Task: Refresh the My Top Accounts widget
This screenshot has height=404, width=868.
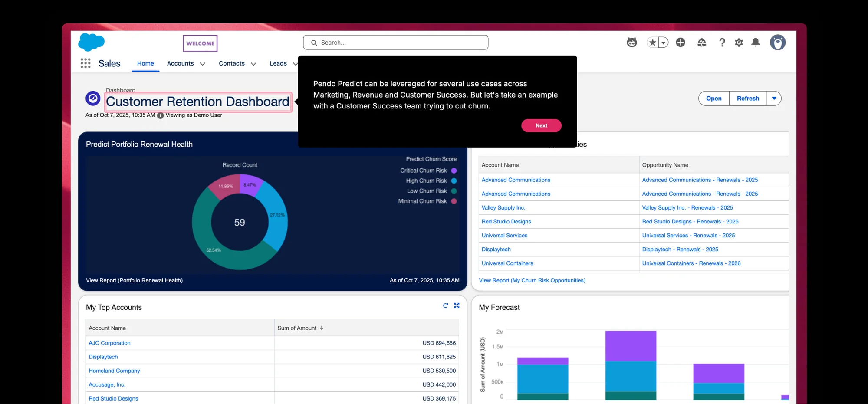Action: [x=445, y=305]
